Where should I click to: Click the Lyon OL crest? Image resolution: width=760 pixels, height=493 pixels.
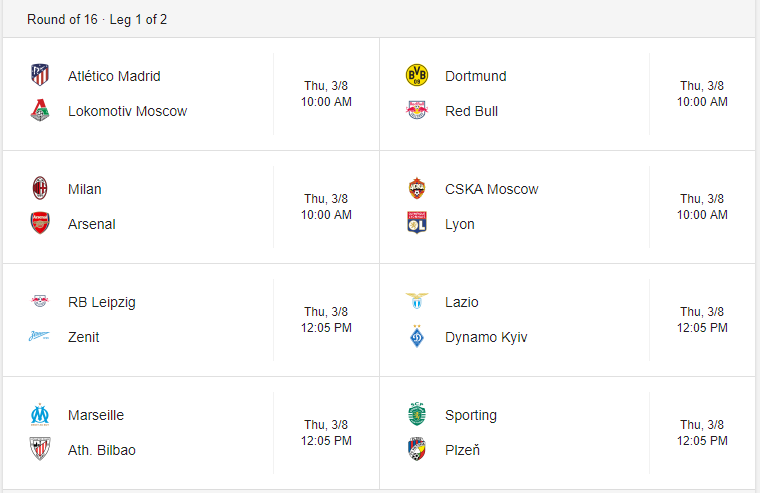(x=417, y=223)
